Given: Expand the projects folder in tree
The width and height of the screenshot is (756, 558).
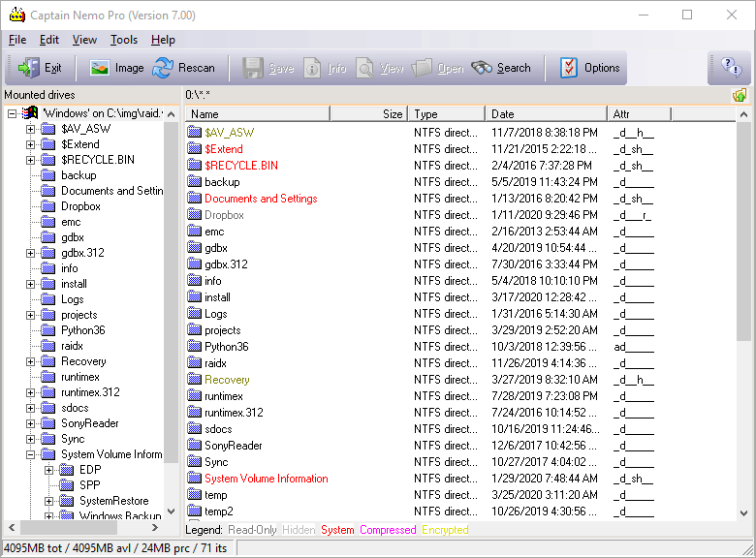Looking at the screenshot, I should [31, 315].
